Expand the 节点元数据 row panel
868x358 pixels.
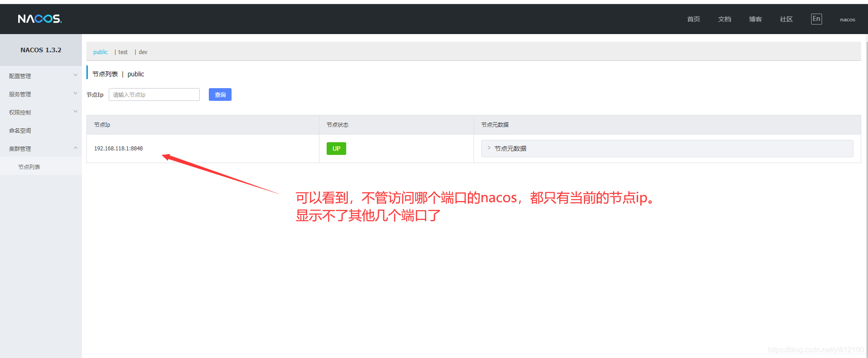667,149
